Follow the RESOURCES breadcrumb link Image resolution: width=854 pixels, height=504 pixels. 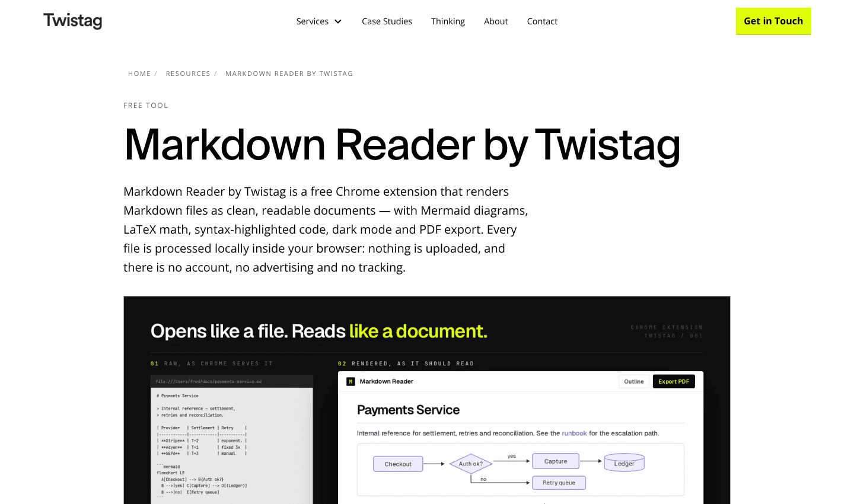click(x=188, y=74)
